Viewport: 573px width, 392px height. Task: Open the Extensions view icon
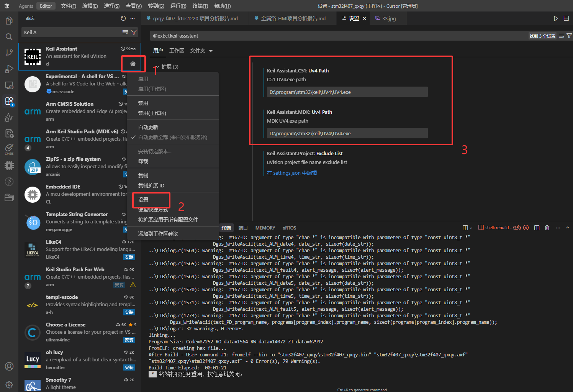9,101
